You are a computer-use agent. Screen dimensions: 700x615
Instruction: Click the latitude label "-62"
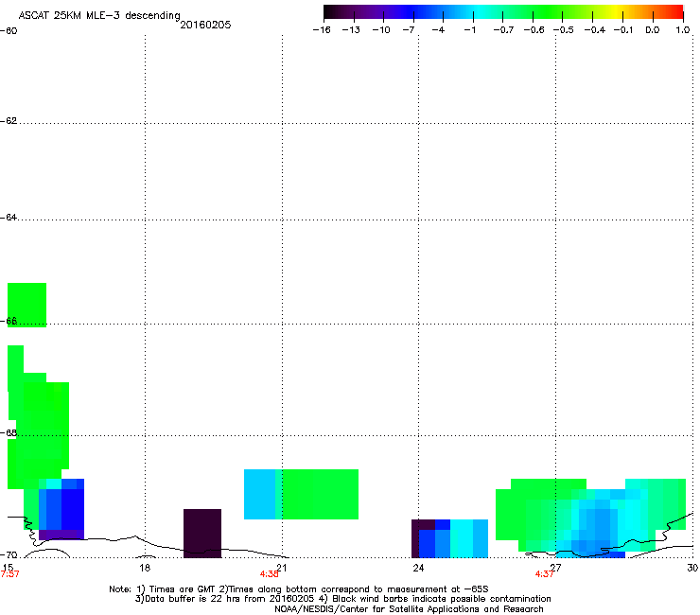[x=9, y=121]
